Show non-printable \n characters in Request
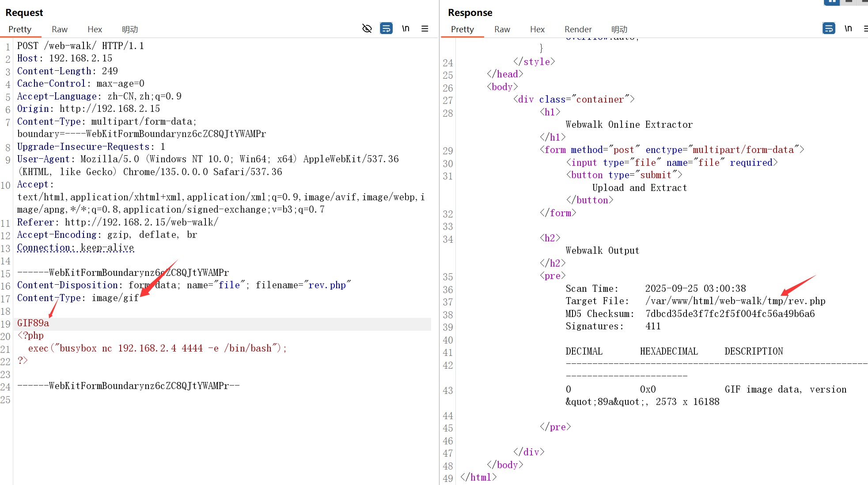 pos(406,29)
